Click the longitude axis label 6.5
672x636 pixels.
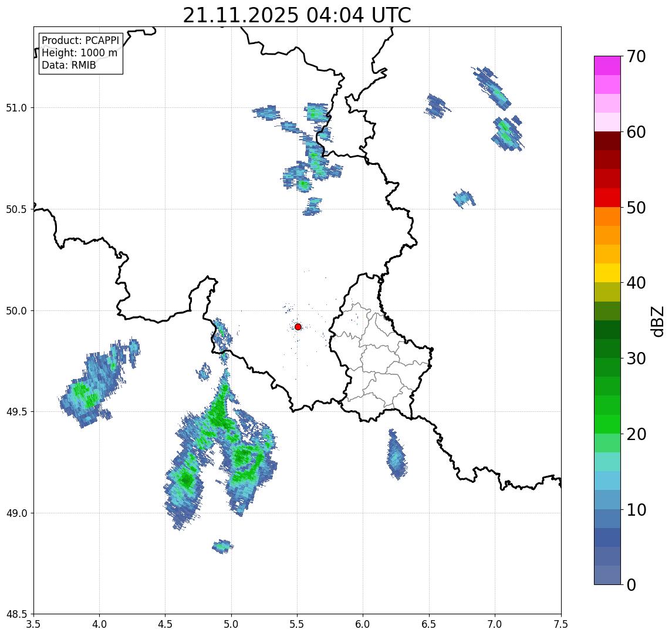(x=429, y=624)
